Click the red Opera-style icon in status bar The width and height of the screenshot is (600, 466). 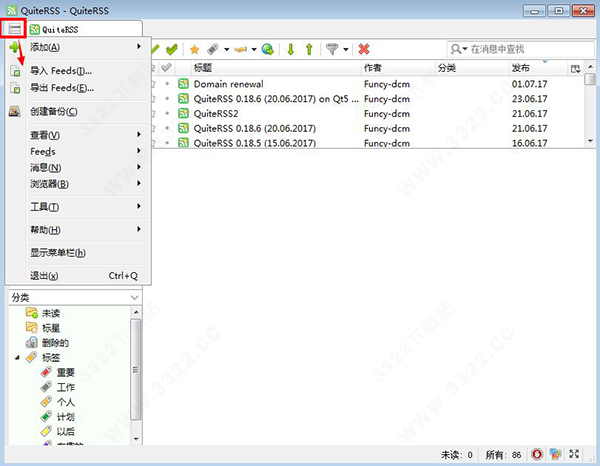pyautogui.click(x=537, y=454)
